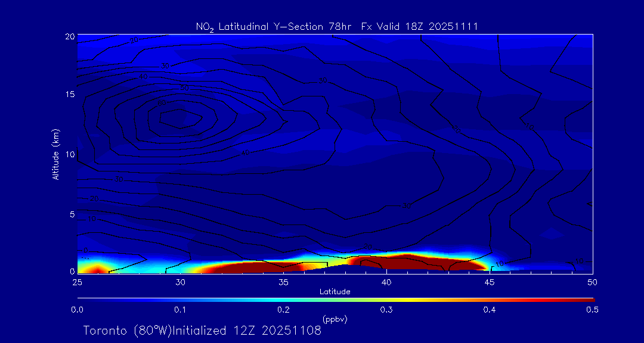Select the 45 tick on the latitude axis

(x=490, y=281)
